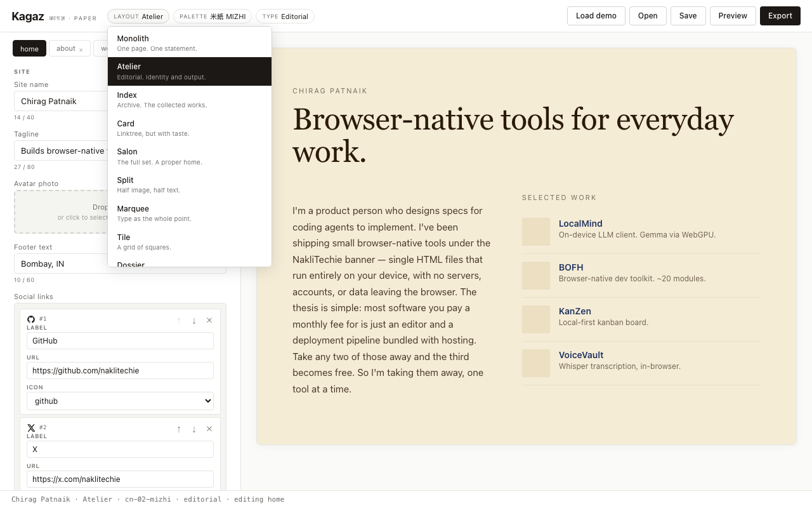Click the Export button
812x508 pixels.
(x=780, y=15)
